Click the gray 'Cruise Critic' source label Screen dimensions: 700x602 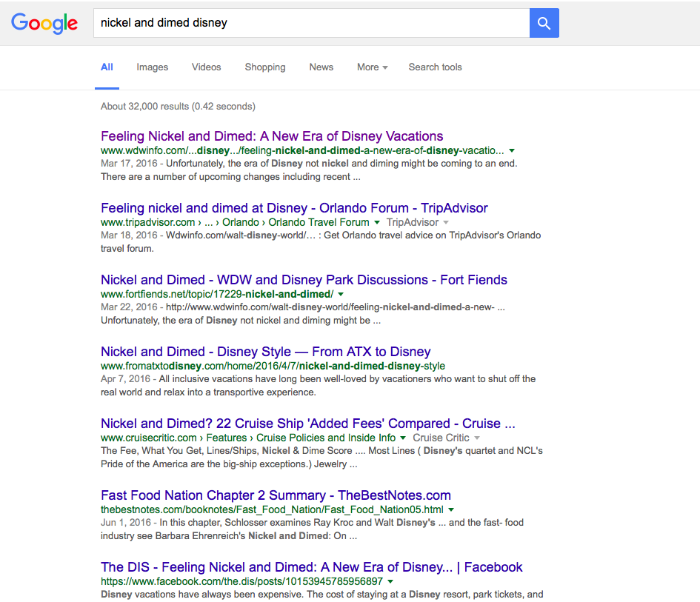[x=441, y=438]
